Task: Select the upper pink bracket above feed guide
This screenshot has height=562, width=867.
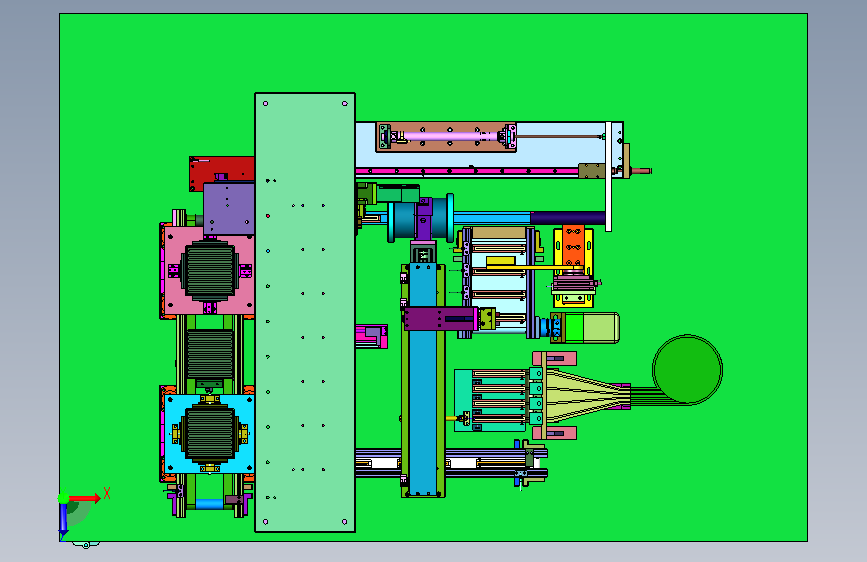Action: pos(555,358)
